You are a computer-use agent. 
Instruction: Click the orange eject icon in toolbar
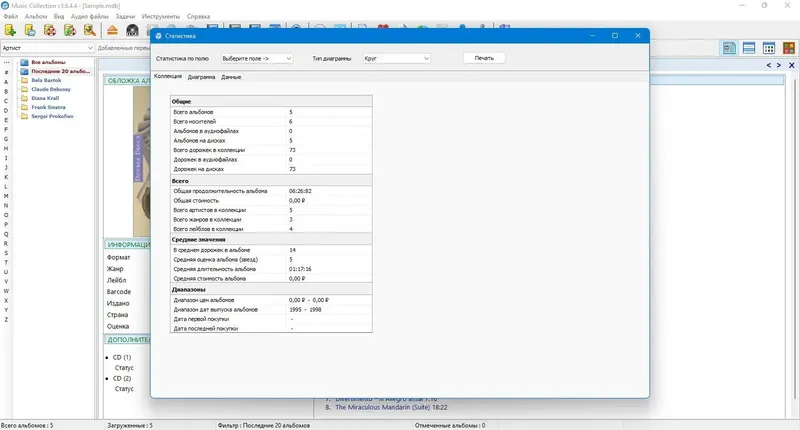tap(112, 30)
